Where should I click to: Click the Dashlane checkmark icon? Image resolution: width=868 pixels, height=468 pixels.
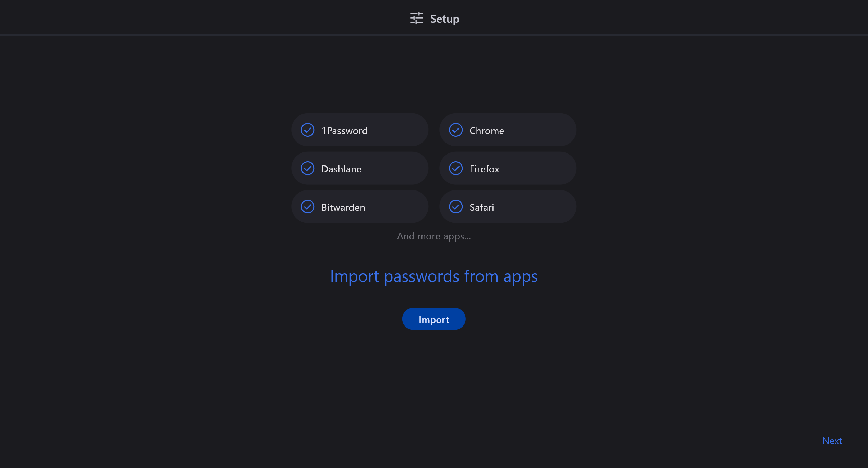point(308,169)
